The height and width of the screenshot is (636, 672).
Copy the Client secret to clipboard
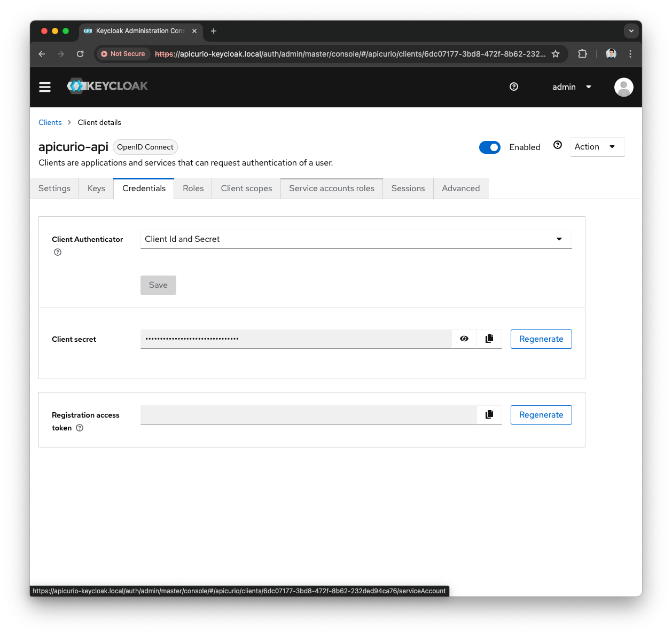pos(489,339)
